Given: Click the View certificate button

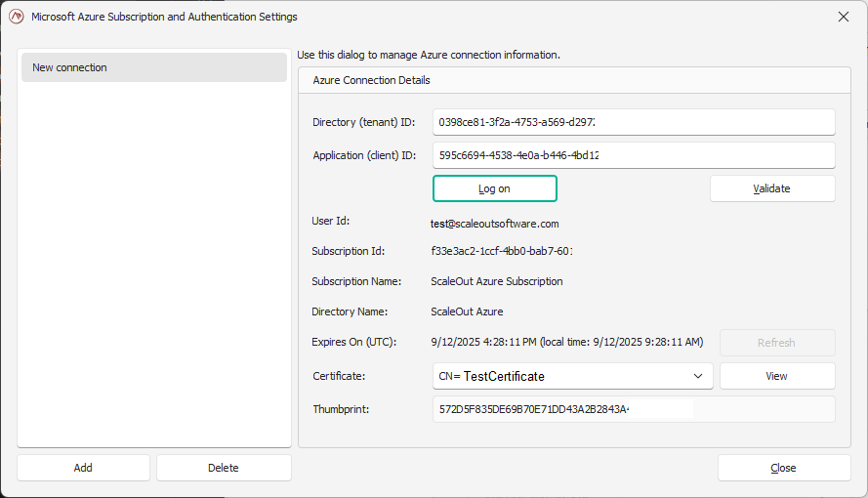Looking at the screenshot, I should [x=777, y=376].
